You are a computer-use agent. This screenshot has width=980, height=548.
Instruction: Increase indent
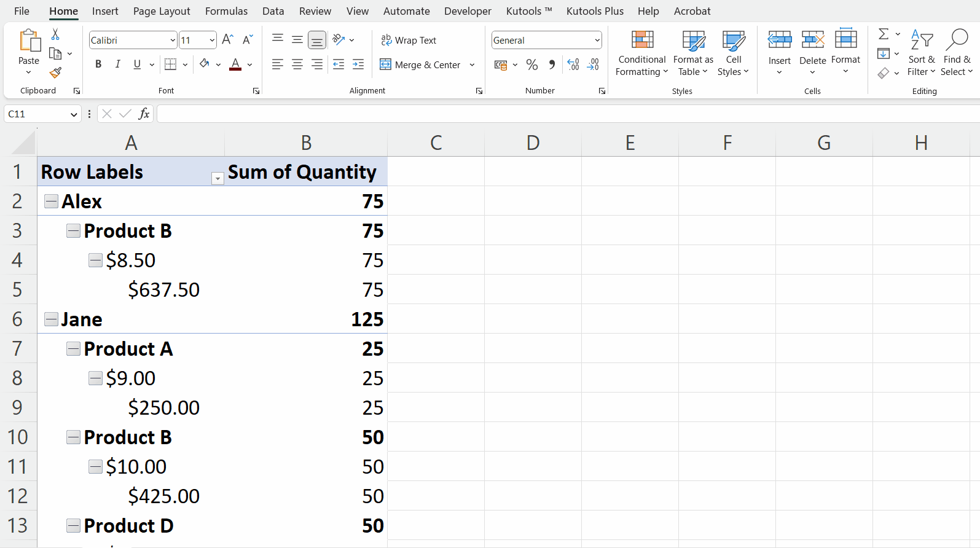(358, 64)
